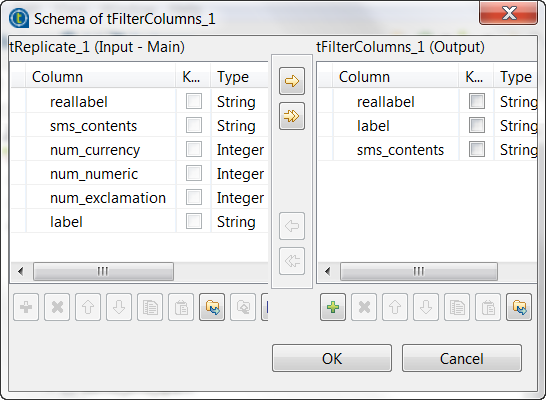Click the single right arrow copy button
This screenshot has height=400, width=546.
292,81
